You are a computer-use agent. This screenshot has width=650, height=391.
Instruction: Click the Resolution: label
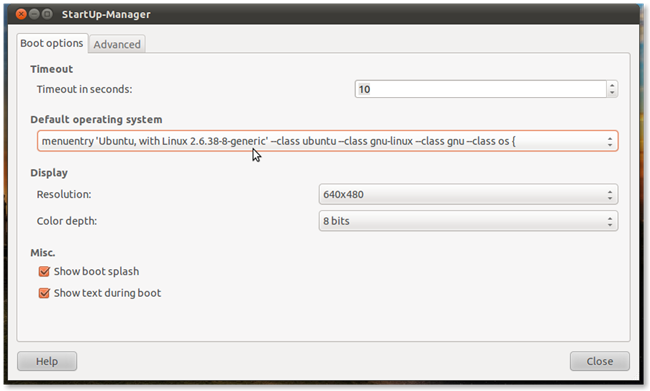(x=64, y=194)
